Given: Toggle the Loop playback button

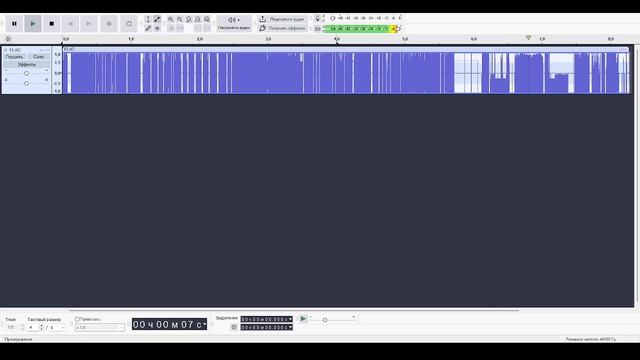Looking at the screenshot, I should pos(129,24).
